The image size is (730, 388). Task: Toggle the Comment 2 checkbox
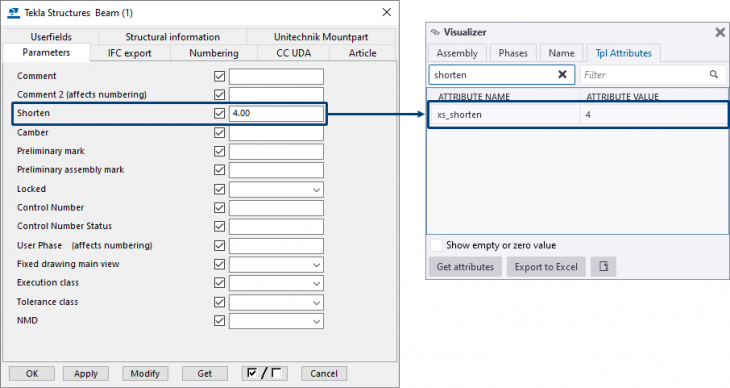219,95
